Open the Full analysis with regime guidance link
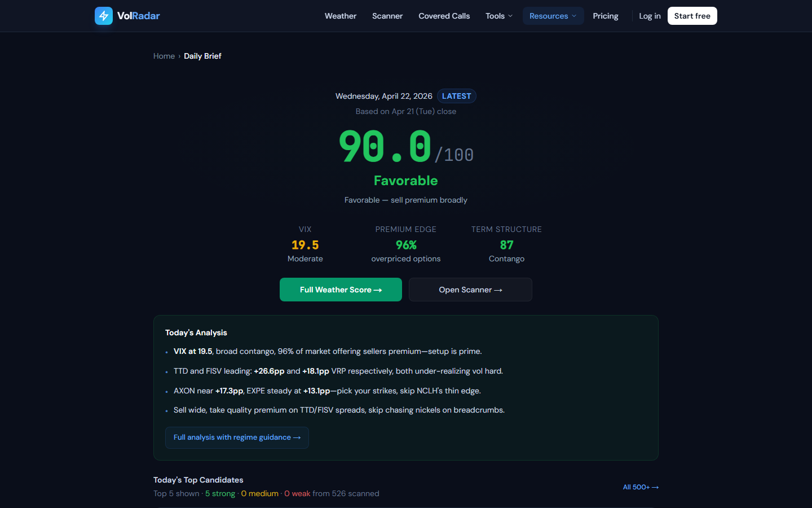Image resolution: width=812 pixels, height=508 pixels. [237, 437]
